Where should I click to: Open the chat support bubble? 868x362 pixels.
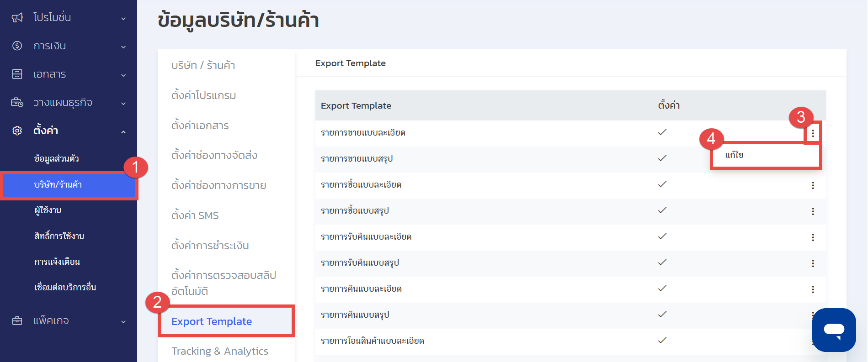click(834, 330)
